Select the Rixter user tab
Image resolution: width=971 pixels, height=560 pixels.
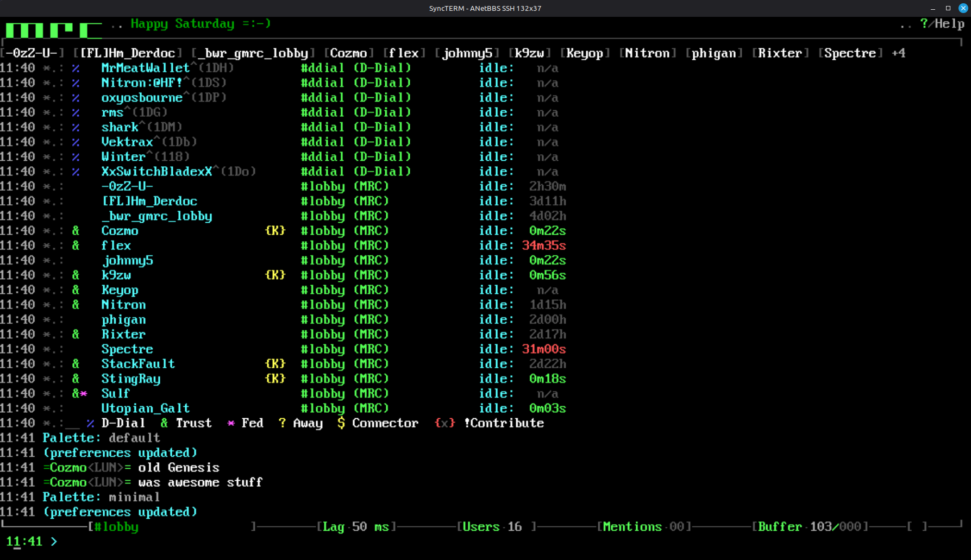(780, 53)
